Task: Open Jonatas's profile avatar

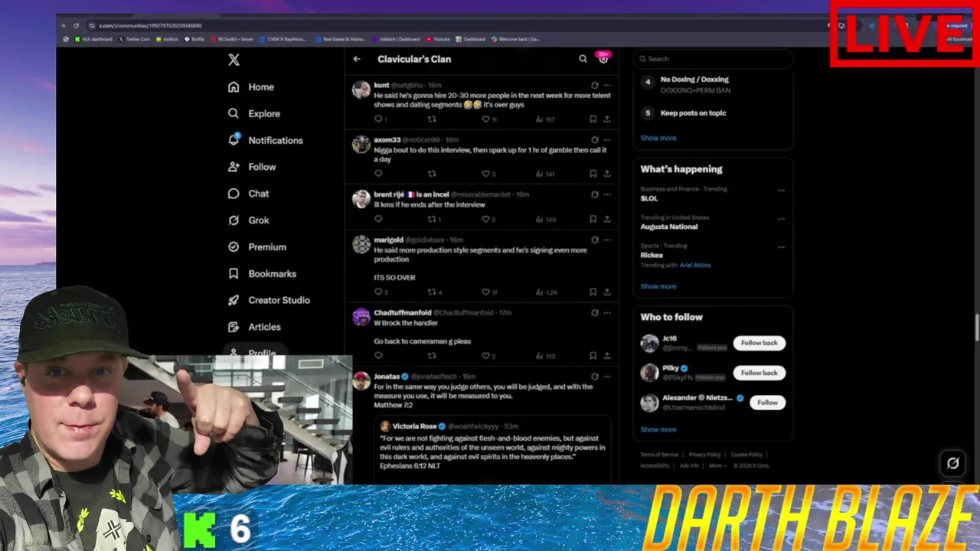Action: pos(361,381)
